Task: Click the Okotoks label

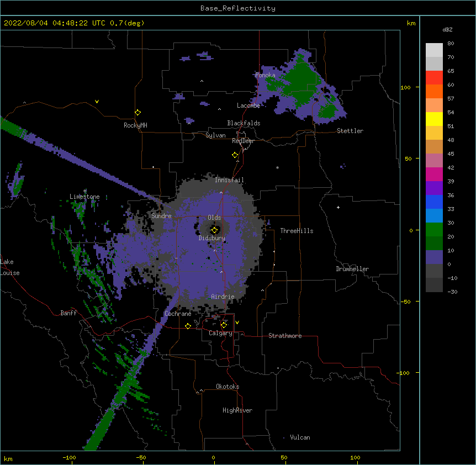Action: (228, 387)
